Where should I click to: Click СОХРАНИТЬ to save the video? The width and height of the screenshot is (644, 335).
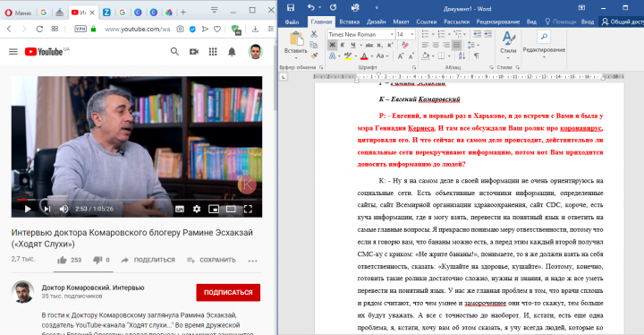[x=211, y=260]
